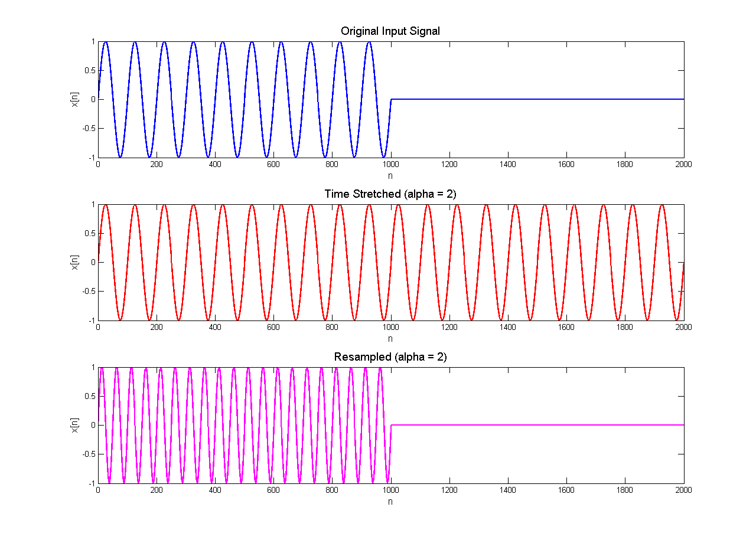
Task: Click the 1000 tick label below the Original Input Signal plot
Action: click(390, 164)
